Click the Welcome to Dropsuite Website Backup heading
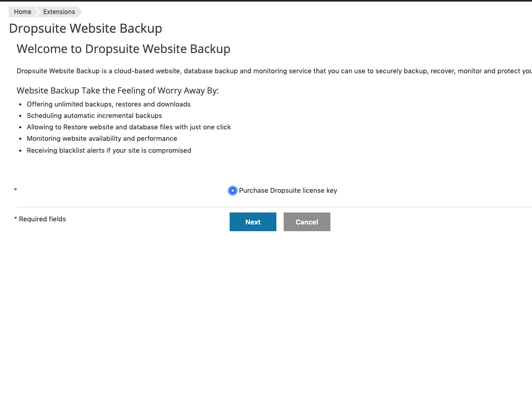532x399 pixels. (x=123, y=49)
